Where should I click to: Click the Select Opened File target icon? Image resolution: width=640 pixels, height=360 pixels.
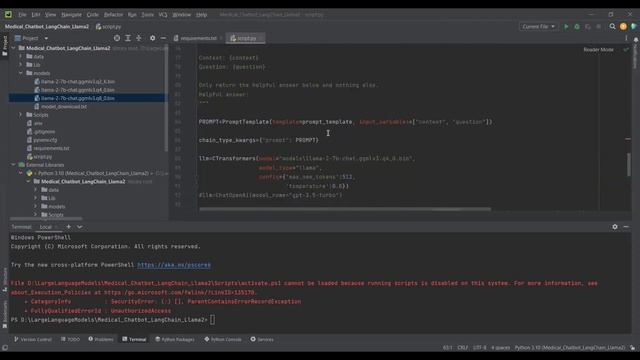pos(117,38)
